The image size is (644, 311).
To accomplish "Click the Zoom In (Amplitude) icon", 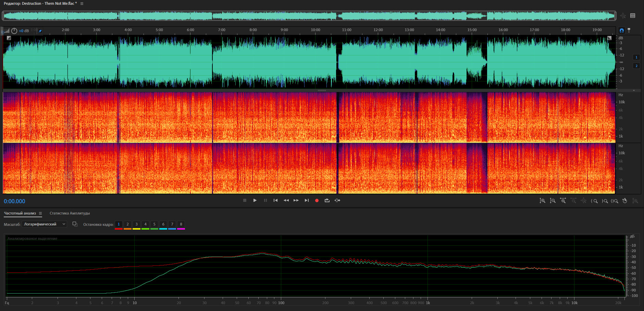I will [542, 201].
